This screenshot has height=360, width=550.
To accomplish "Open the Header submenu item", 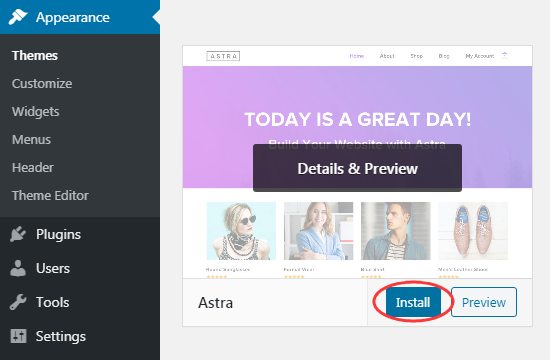I will point(33,167).
